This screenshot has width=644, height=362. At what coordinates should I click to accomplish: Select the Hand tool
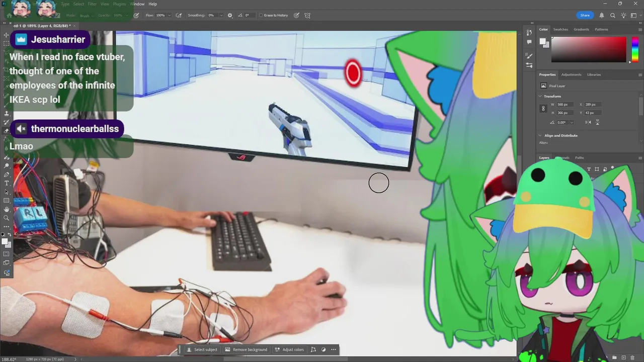coord(7,209)
